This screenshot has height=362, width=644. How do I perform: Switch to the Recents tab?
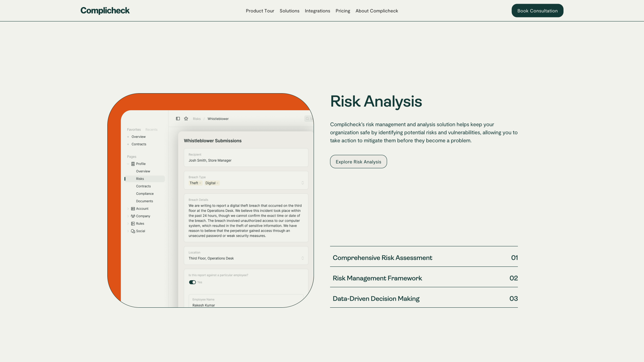(x=151, y=130)
